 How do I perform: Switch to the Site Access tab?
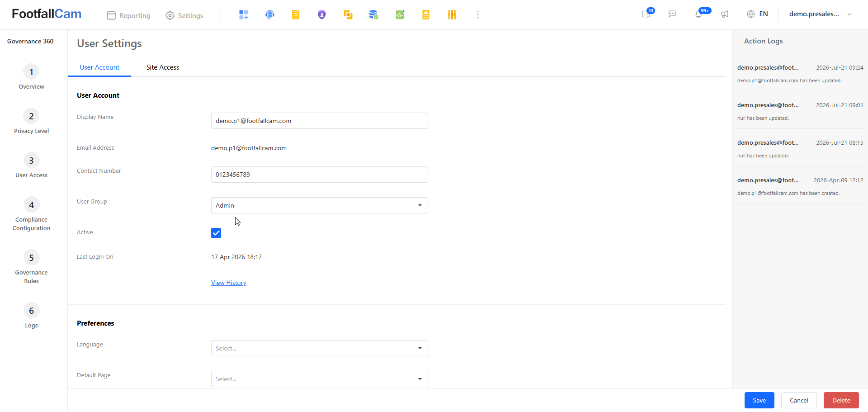pyautogui.click(x=163, y=67)
